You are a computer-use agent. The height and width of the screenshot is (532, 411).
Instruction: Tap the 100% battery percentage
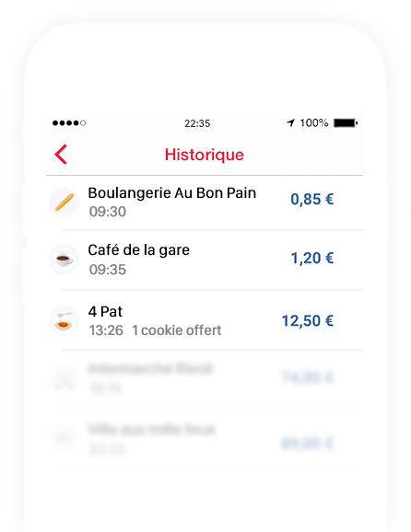click(314, 122)
